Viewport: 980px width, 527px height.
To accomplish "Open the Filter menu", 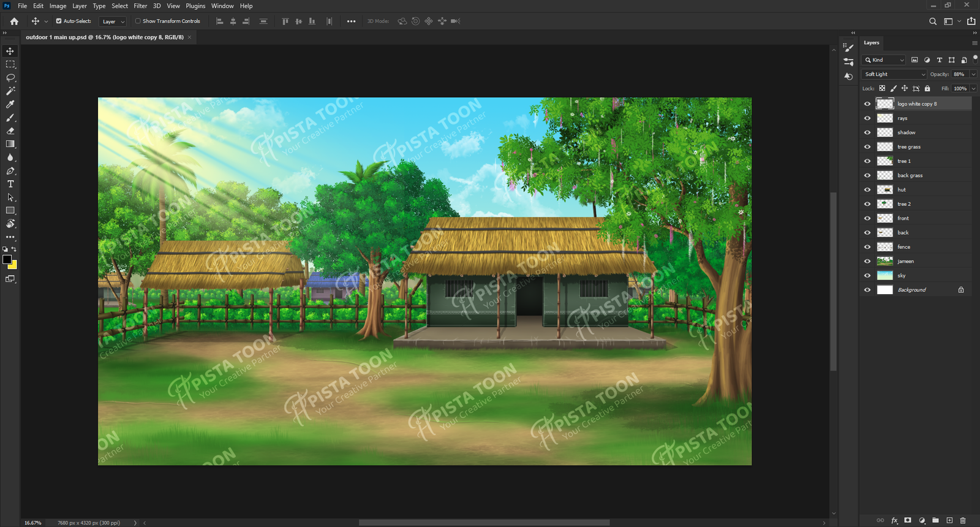I will (x=140, y=6).
